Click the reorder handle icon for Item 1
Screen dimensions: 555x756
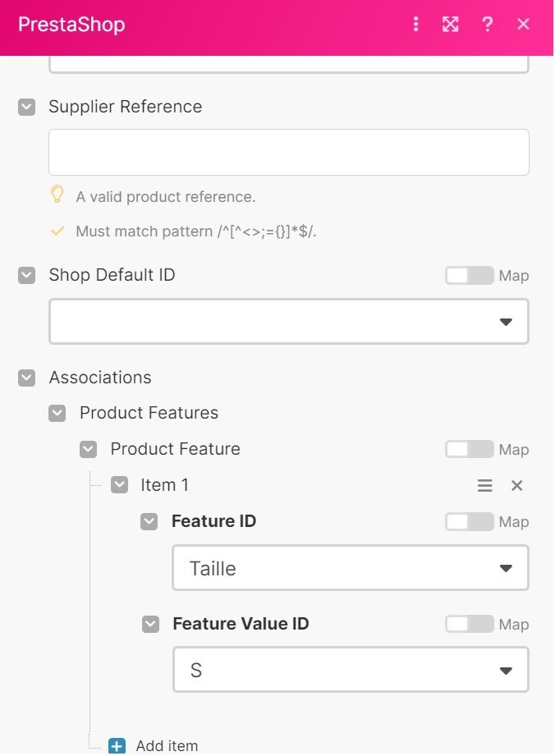[485, 486]
